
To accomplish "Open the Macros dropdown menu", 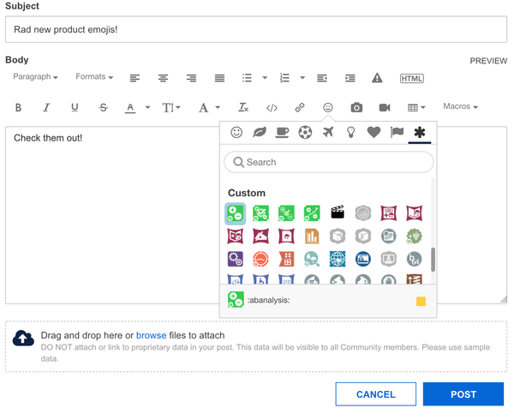I will click(x=460, y=107).
